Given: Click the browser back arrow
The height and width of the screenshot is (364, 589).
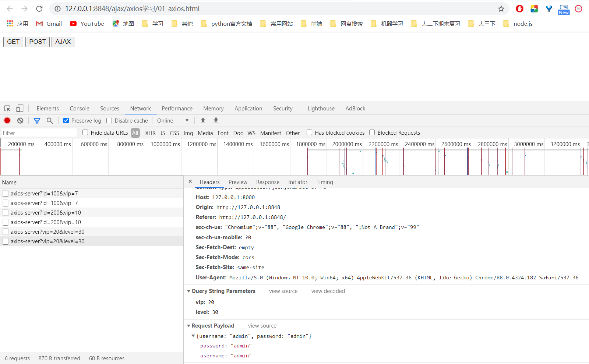Looking at the screenshot, I should tap(10, 8).
